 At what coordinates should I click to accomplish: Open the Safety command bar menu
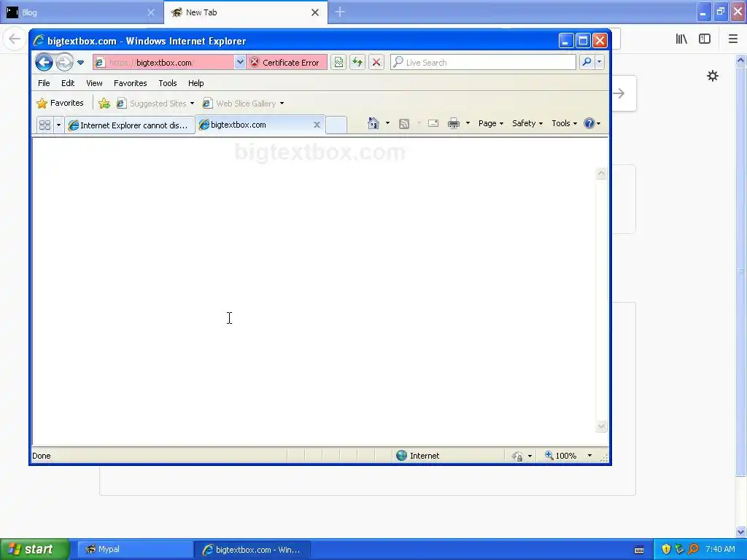pyautogui.click(x=527, y=123)
